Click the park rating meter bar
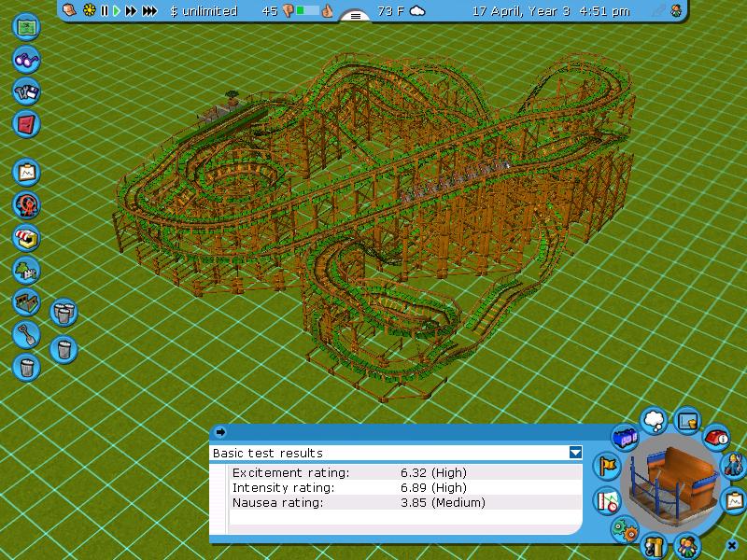 (x=307, y=10)
